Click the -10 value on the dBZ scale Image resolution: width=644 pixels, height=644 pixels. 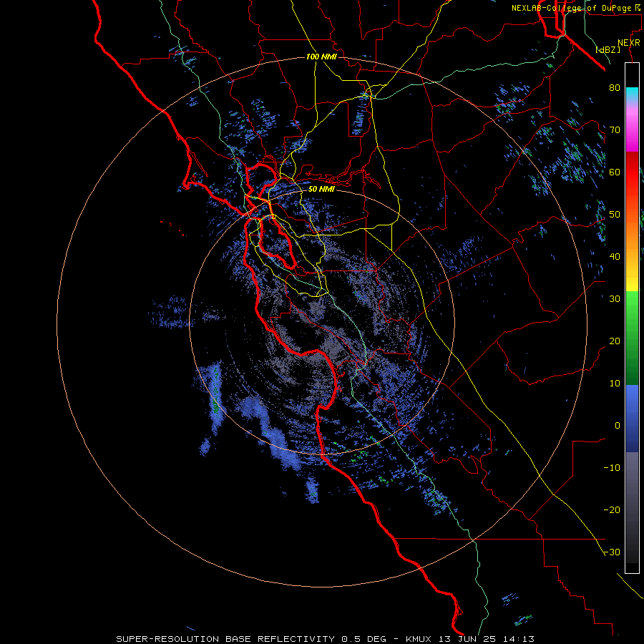(612, 468)
